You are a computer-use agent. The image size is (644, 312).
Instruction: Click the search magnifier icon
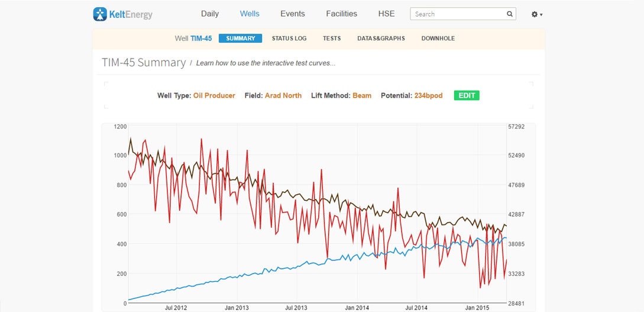point(509,14)
